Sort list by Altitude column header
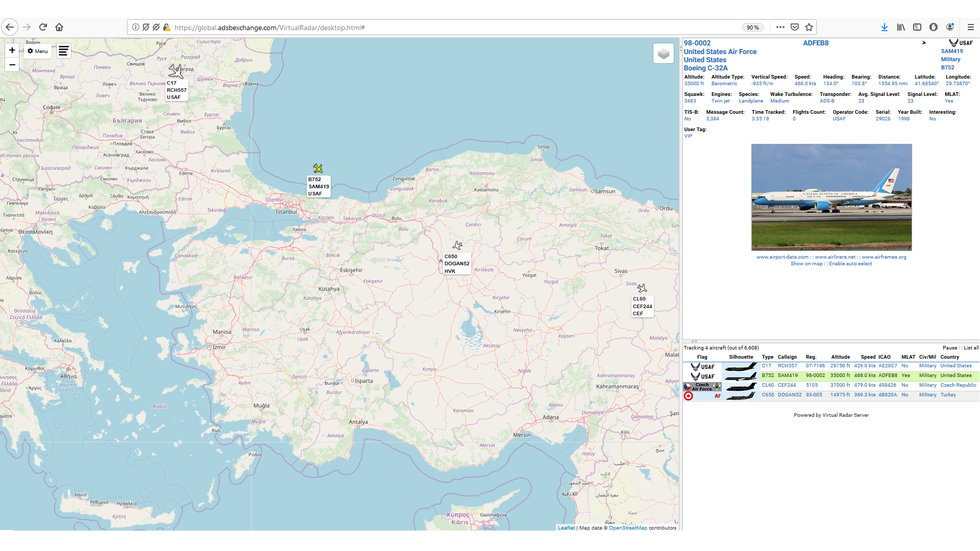The height and width of the screenshot is (551, 980). [x=840, y=357]
